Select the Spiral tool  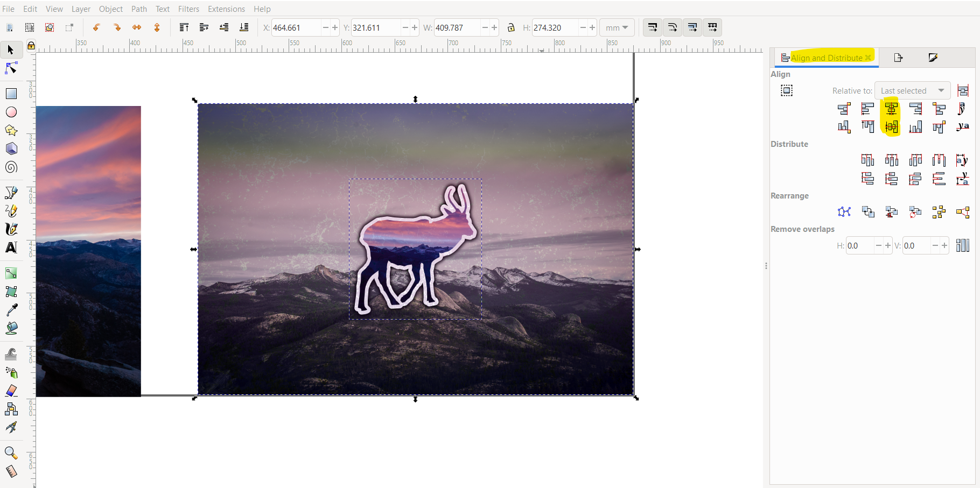pos(11,167)
